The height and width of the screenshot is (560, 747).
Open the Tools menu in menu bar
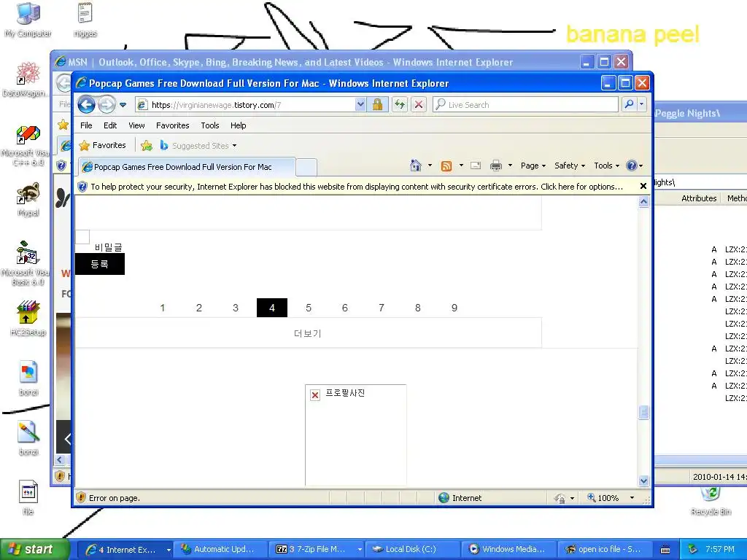209,125
